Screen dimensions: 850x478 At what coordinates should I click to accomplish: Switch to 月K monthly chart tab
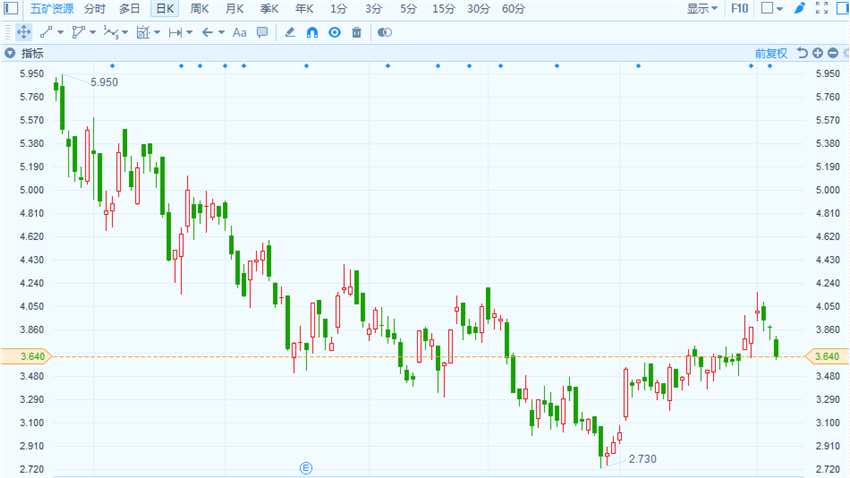click(x=234, y=9)
